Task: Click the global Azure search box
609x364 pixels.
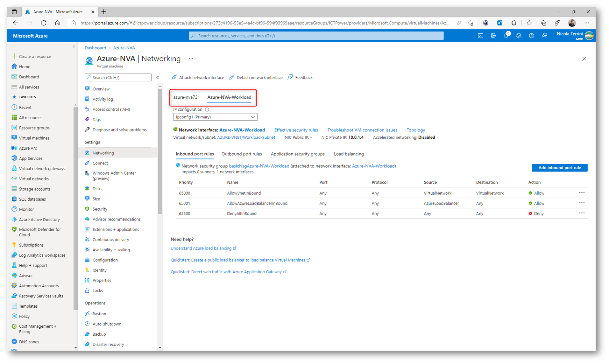Action: (316, 36)
